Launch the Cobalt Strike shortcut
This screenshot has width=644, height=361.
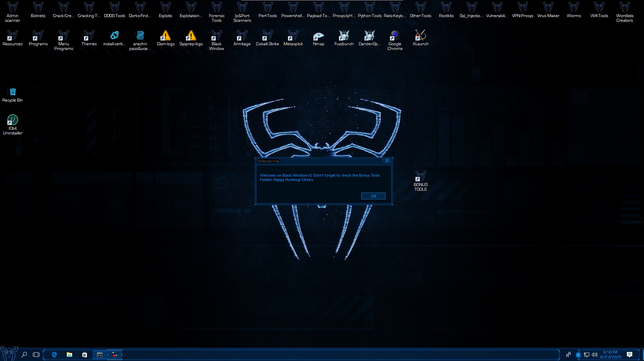[267, 38]
